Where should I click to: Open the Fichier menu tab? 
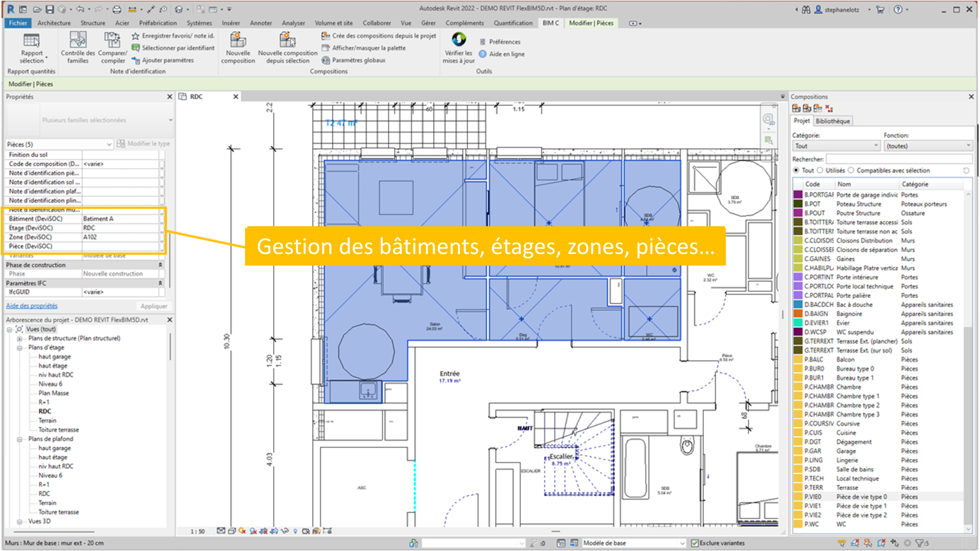click(x=18, y=23)
